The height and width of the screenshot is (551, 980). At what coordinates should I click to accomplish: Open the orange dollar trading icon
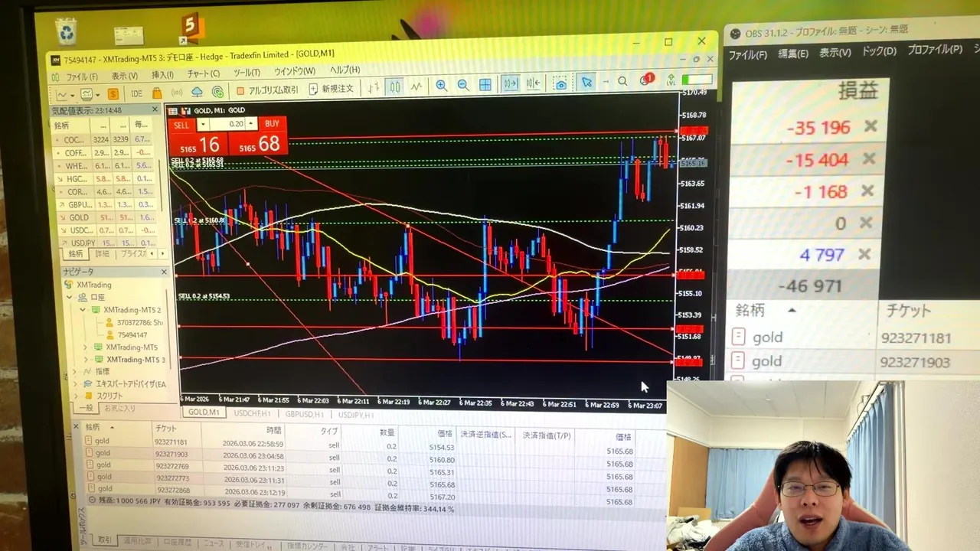(x=113, y=93)
